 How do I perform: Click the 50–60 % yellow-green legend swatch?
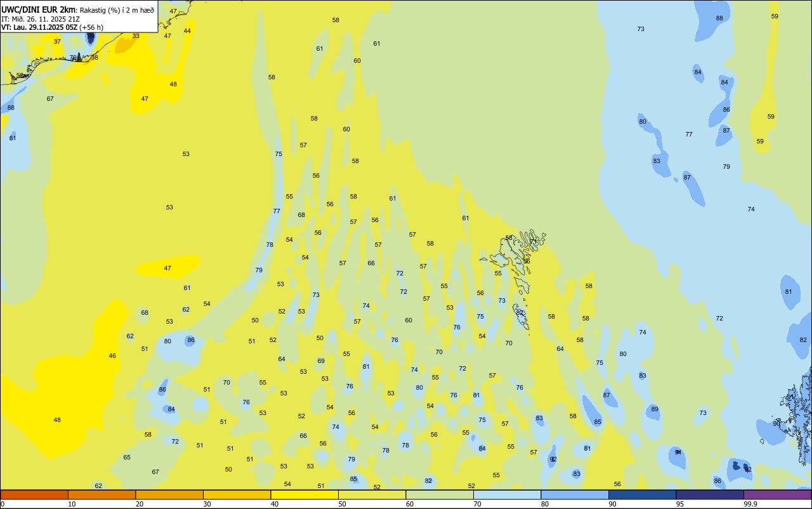click(372, 494)
